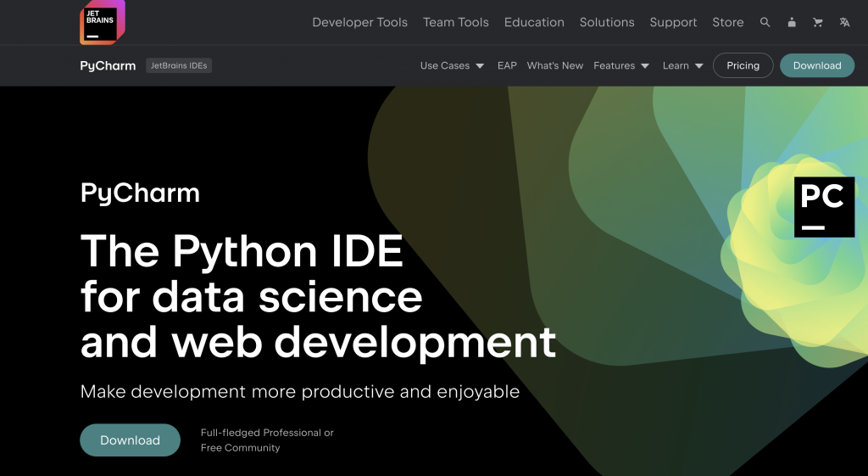Viewport: 868px width, 476px height.
Task: Click the hero Download button
Action: [130, 440]
